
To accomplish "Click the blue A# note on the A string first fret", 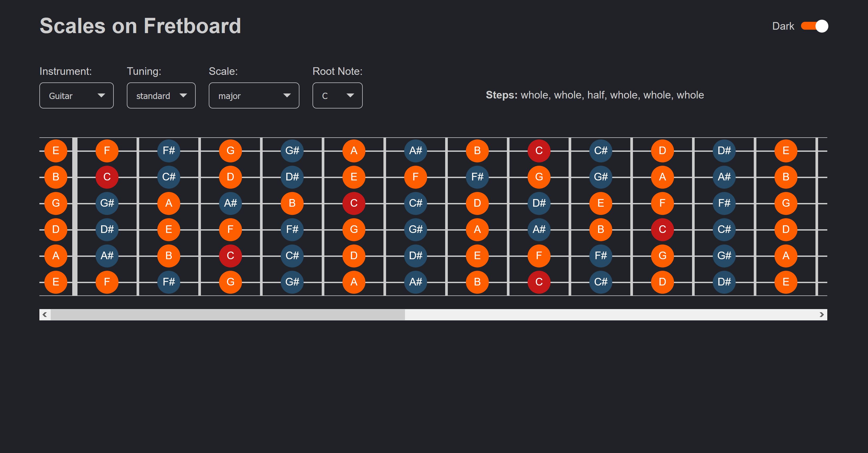I will pyautogui.click(x=107, y=256).
